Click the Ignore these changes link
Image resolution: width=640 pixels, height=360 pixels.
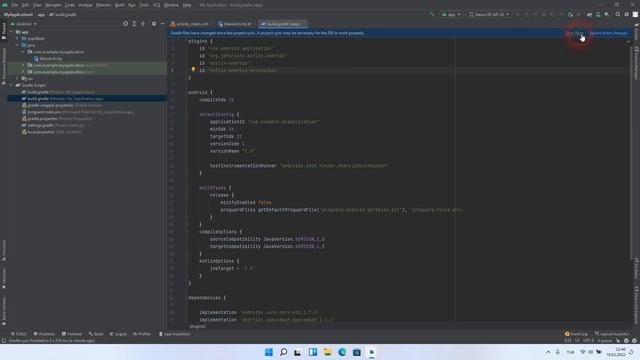coord(608,33)
